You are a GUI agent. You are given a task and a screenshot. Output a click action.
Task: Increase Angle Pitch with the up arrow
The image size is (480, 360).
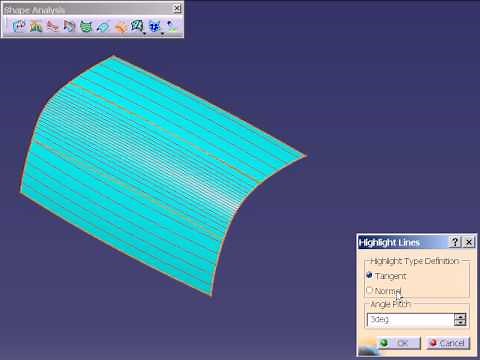pos(460,317)
